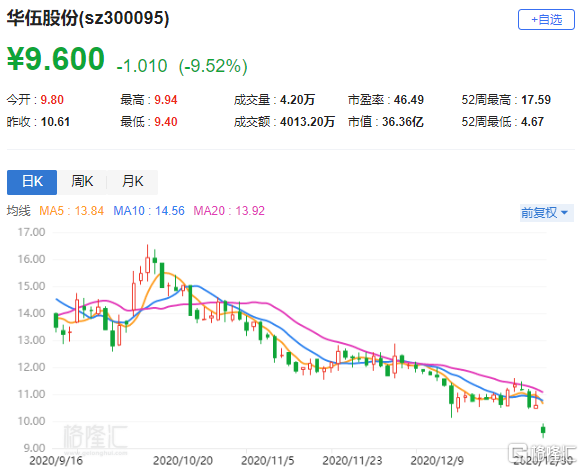Viewport: 583px width, 470px height.
Task: Click MA10 indicator value 14.56
Action: (170, 211)
